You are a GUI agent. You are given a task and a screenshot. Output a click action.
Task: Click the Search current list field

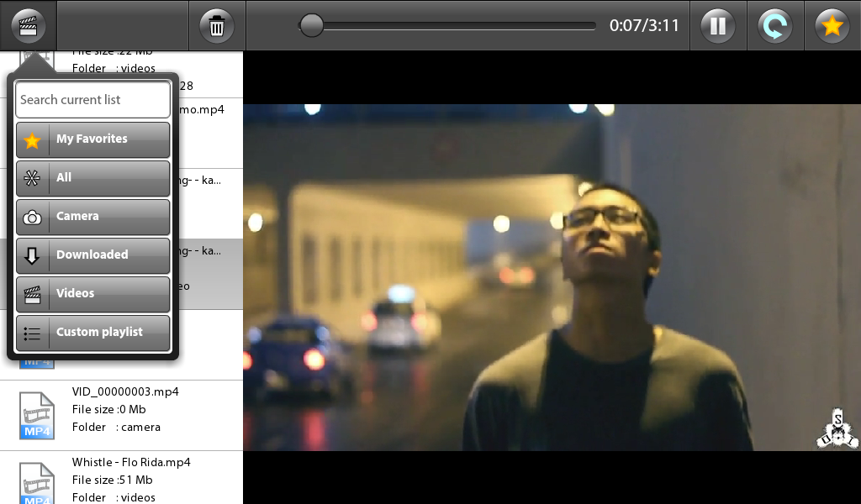(92, 99)
